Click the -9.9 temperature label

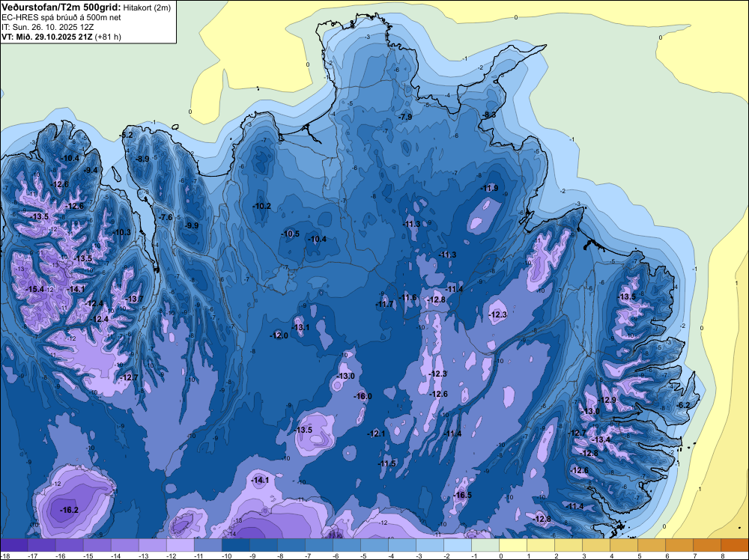point(192,226)
